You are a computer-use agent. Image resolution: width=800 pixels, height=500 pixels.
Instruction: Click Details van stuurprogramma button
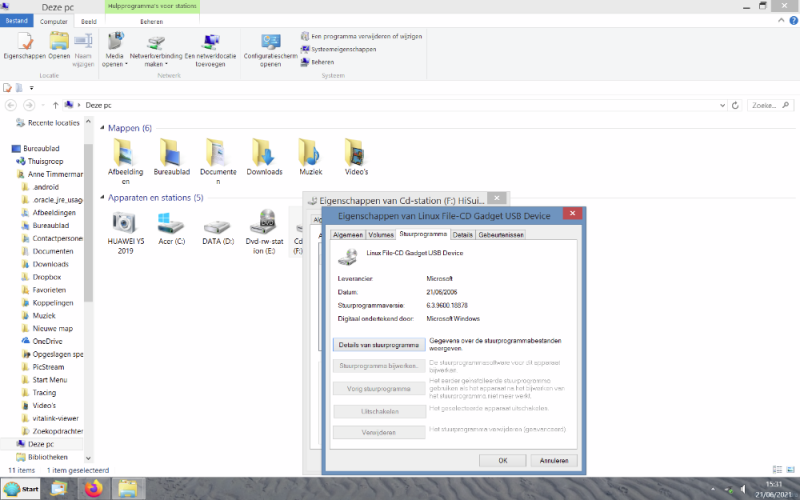point(377,344)
